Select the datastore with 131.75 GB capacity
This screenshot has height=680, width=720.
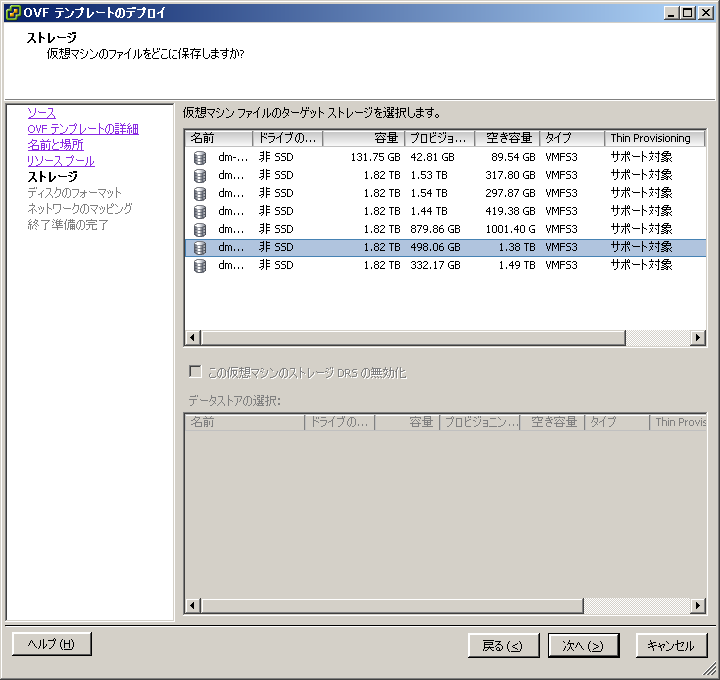445,157
